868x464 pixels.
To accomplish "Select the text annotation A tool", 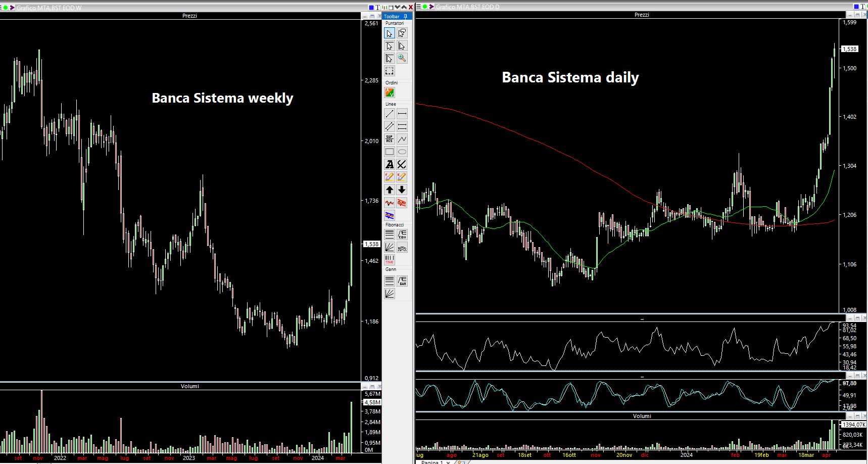I will pyautogui.click(x=389, y=164).
